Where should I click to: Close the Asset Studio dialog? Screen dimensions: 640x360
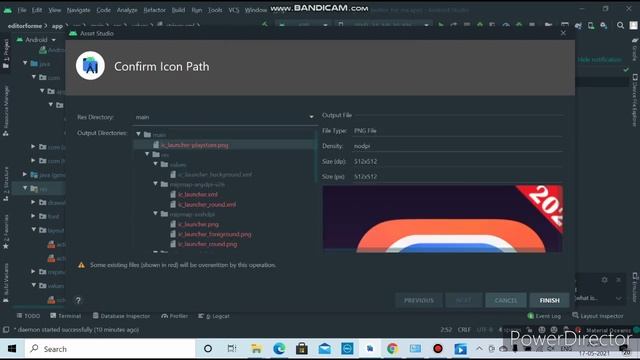[563, 33]
